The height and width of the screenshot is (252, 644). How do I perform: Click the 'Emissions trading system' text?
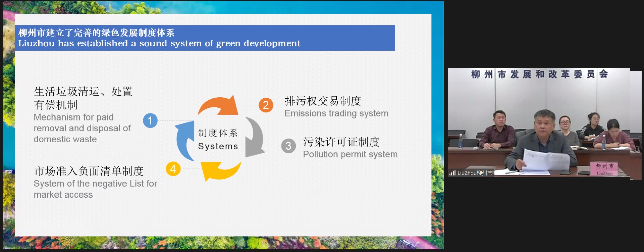tap(336, 113)
